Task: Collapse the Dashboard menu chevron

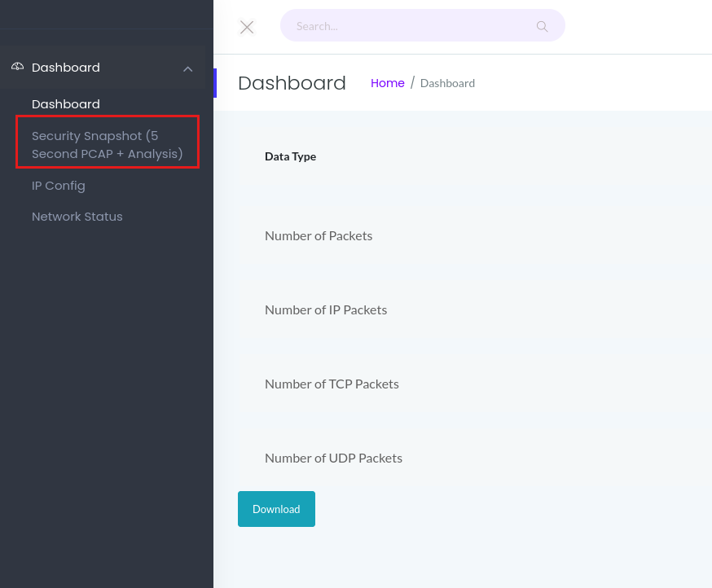Action: (x=187, y=69)
